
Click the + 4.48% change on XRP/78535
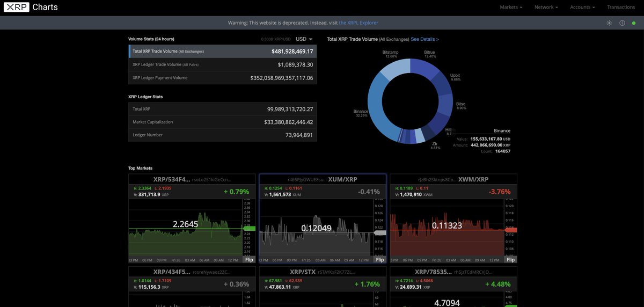pos(498,284)
